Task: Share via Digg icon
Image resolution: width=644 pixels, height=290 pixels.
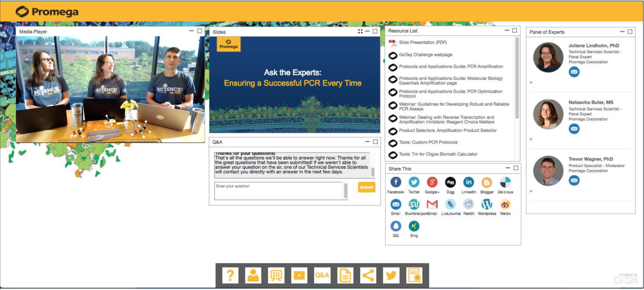Action: (x=450, y=182)
